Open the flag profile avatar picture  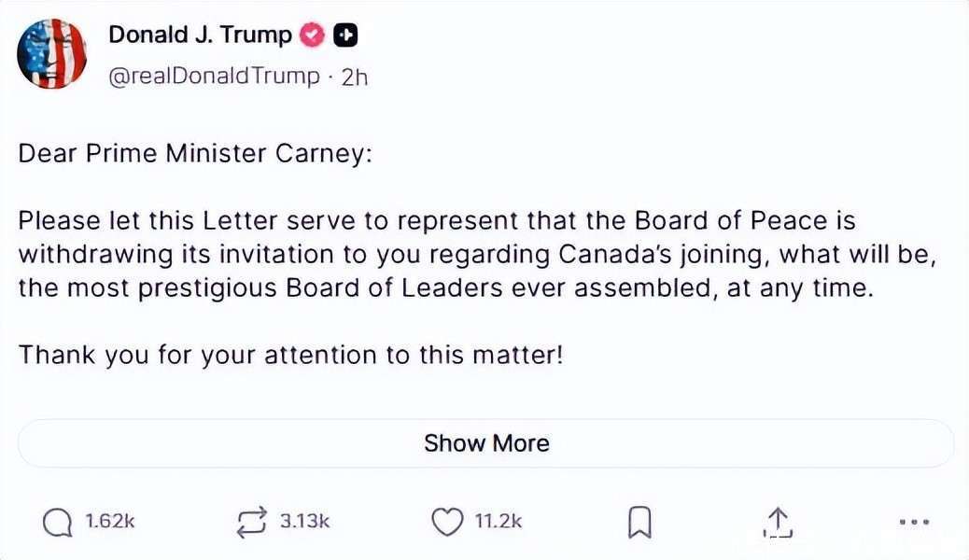tap(52, 54)
